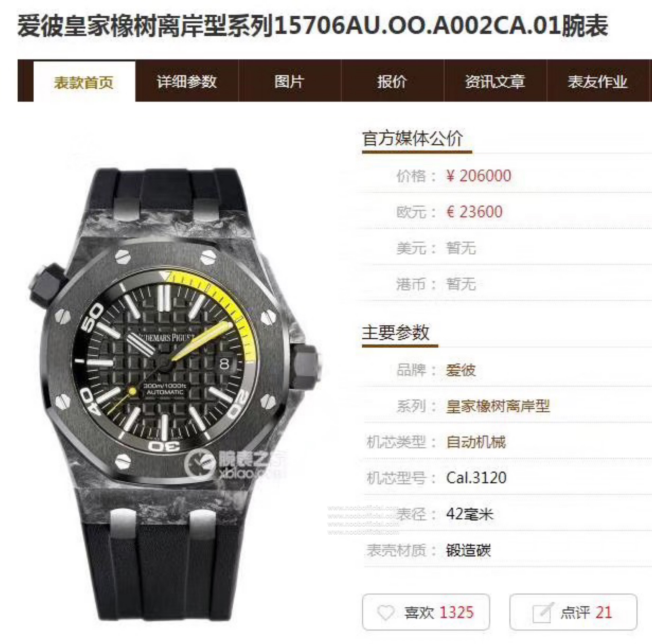The height and width of the screenshot is (644, 652).
Task: Go to the 报价 tab
Action: tap(393, 81)
